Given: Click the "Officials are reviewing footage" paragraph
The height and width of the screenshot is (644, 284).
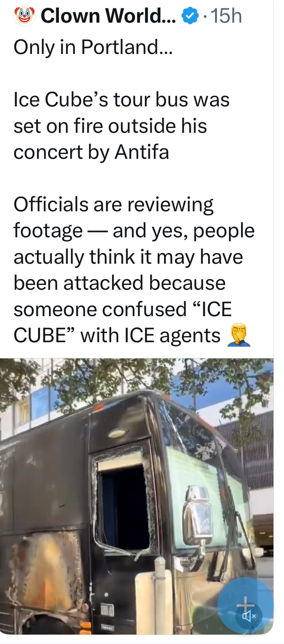Looking at the screenshot, I should point(134,270).
